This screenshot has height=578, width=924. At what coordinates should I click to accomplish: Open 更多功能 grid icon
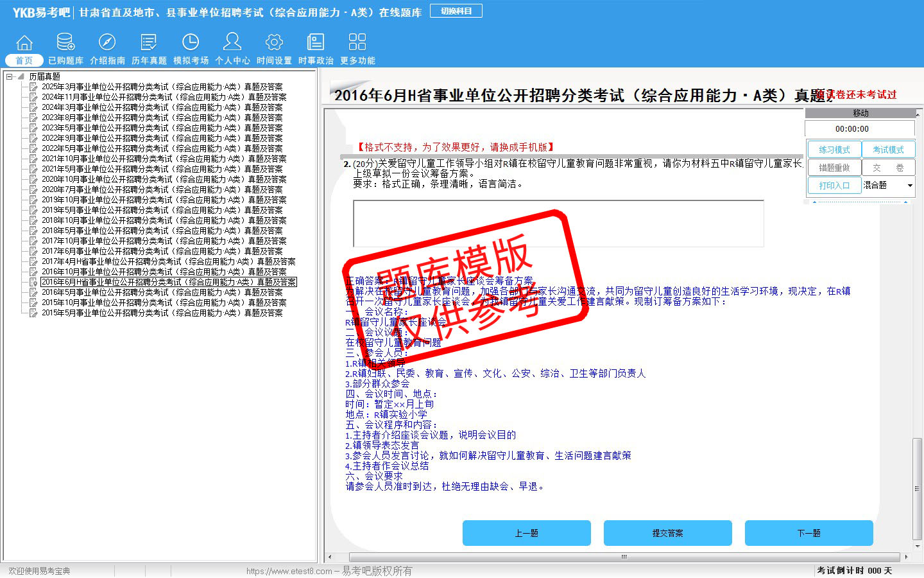point(357,43)
